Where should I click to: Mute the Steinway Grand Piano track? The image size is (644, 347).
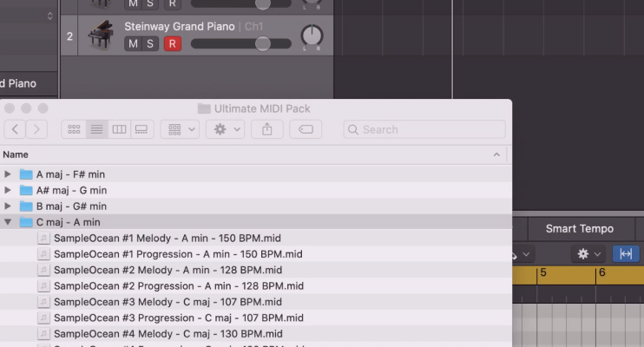pos(133,43)
